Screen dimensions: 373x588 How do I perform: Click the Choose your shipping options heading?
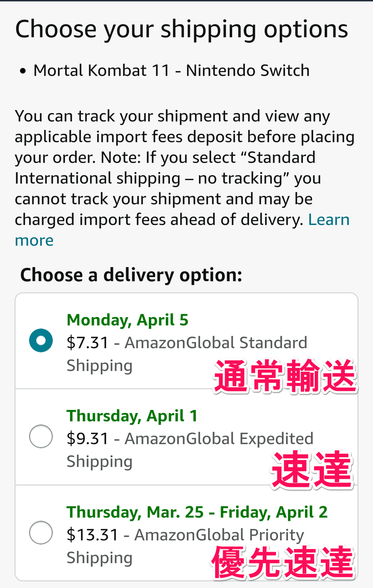182,29
